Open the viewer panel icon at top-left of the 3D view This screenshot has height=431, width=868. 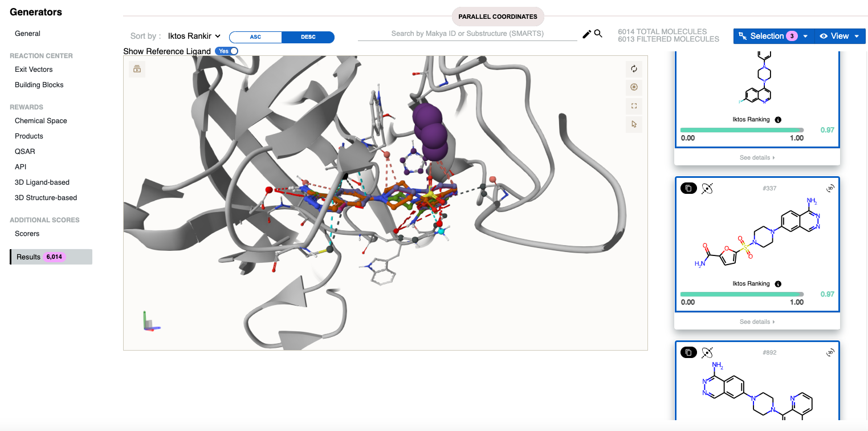(x=137, y=70)
